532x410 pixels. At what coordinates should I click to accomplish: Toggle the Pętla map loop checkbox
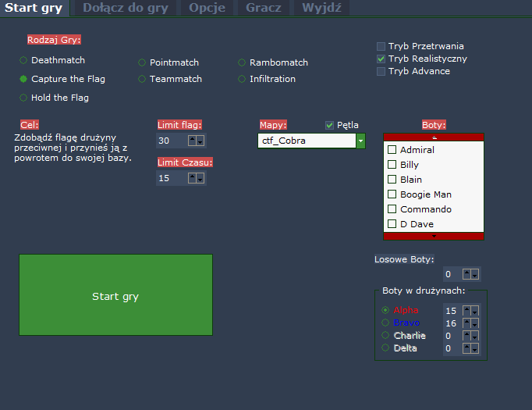pyautogui.click(x=329, y=125)
